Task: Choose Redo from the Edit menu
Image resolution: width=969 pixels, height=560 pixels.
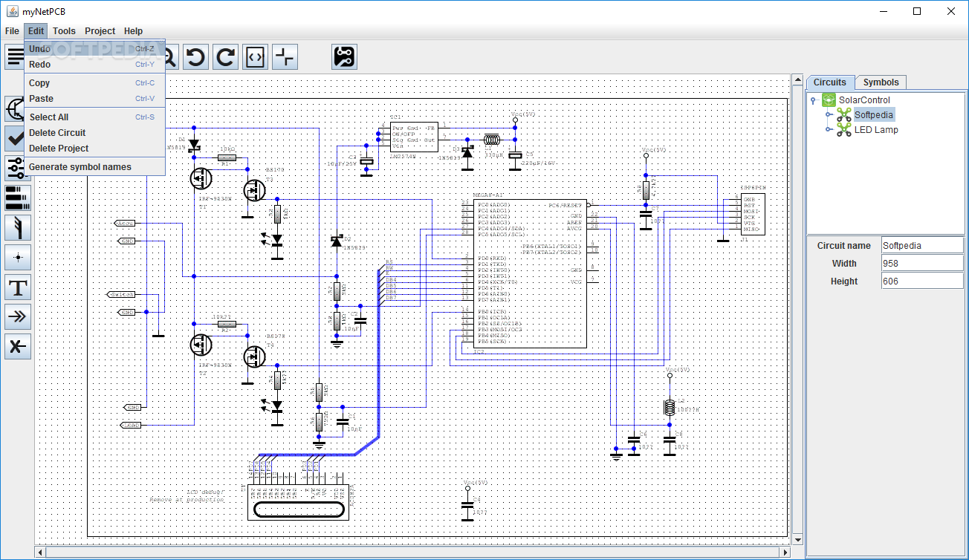Action: click(94, 65)
